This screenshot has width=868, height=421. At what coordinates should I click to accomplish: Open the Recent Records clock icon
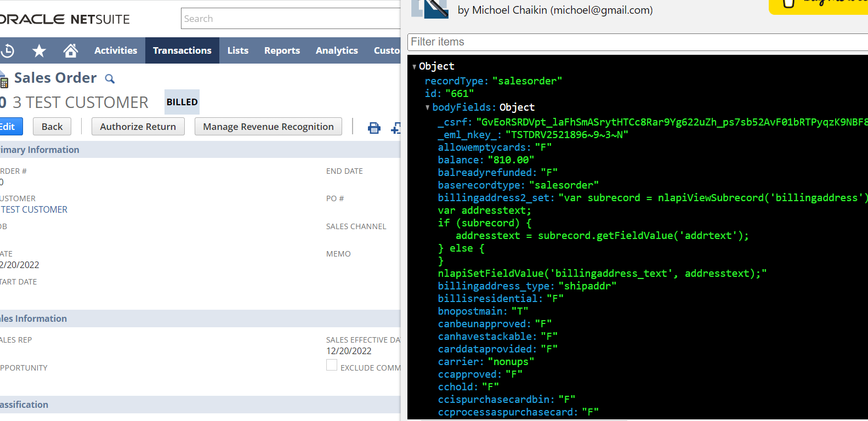tap(7, 51)
